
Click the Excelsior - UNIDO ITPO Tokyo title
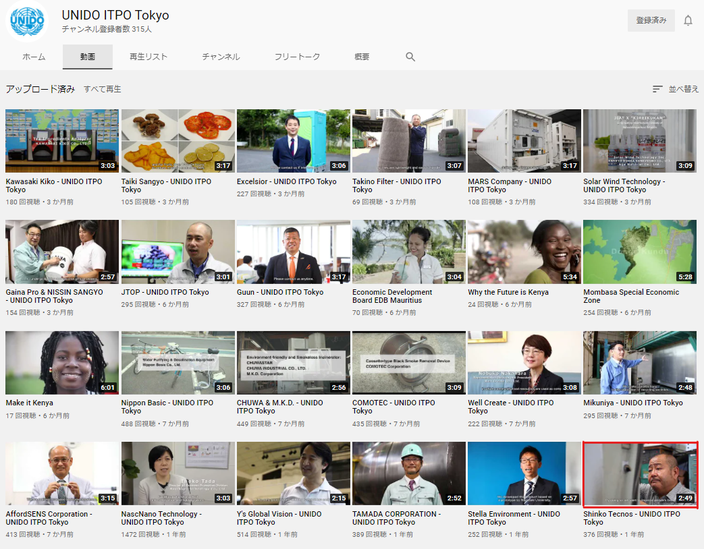286,181
